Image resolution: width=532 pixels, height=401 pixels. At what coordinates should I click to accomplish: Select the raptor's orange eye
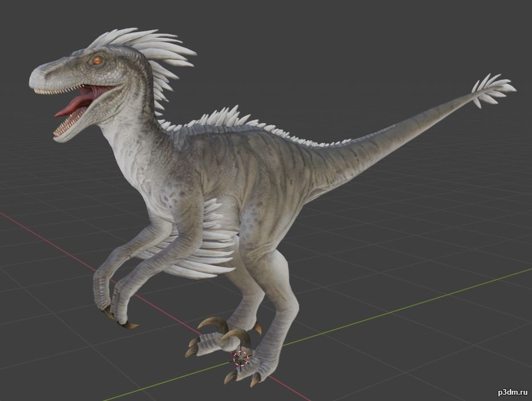97,60
